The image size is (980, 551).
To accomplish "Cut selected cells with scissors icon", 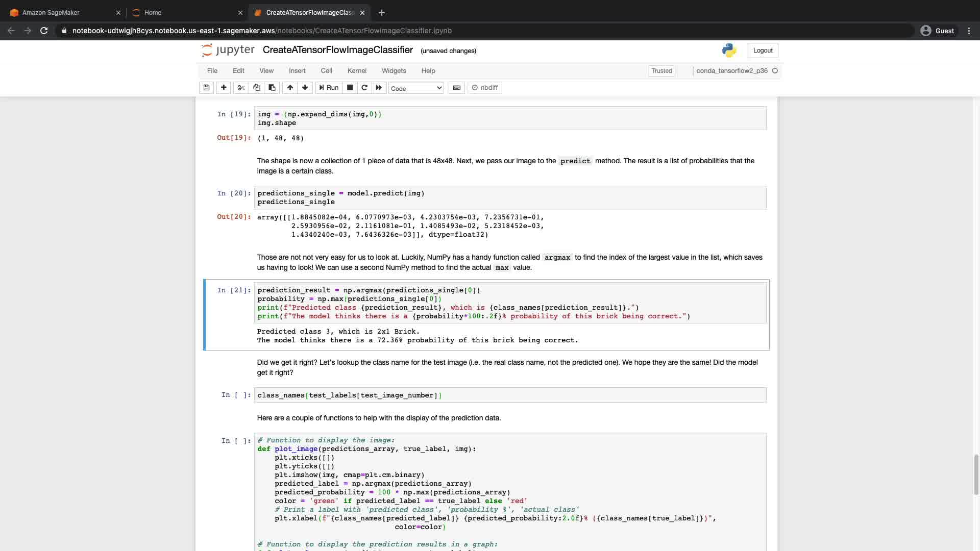I will (241, 88).
